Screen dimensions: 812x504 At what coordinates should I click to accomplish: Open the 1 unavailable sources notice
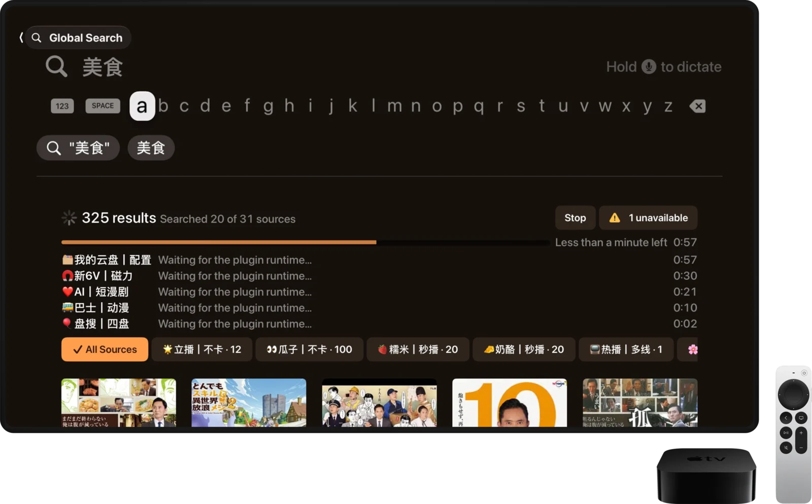coord(648,218)
